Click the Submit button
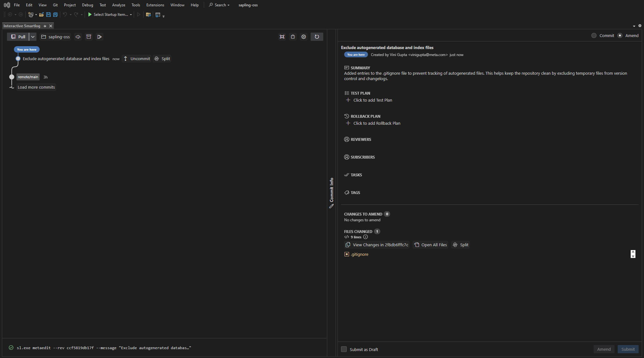The height and width of the screenshot is (358, 644). point(628,349)
